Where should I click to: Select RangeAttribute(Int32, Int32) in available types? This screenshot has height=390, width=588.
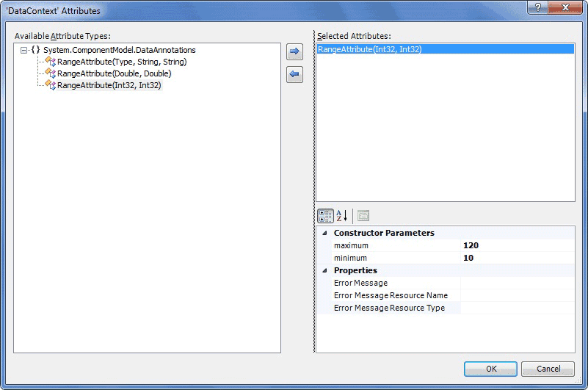point(109,85)
